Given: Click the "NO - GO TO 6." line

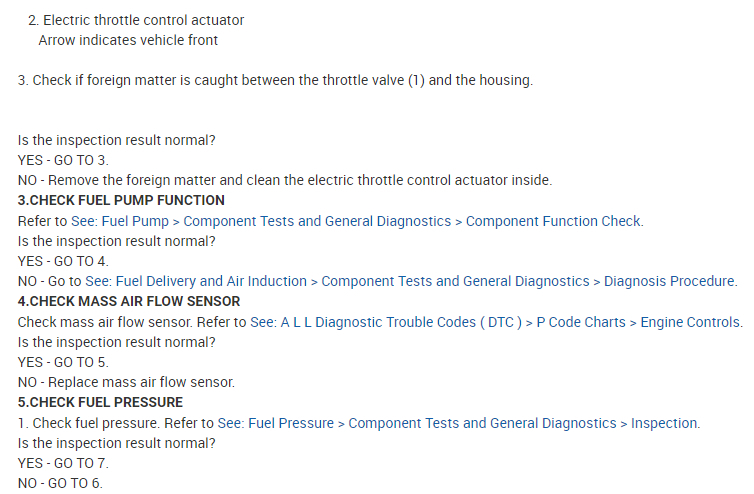Looking at the screenshot, I should pyautogui.click(x=60, y=483).
